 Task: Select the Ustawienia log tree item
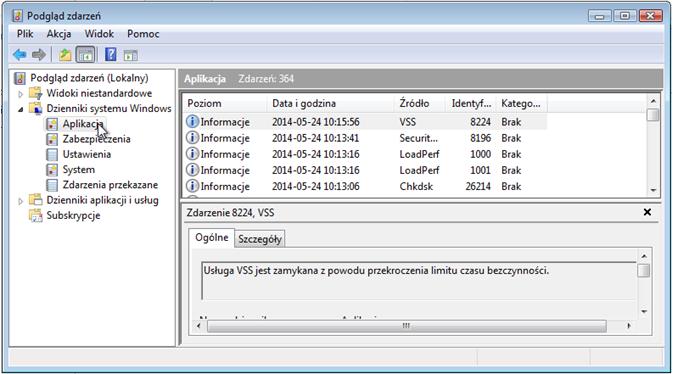click(87, 155)
